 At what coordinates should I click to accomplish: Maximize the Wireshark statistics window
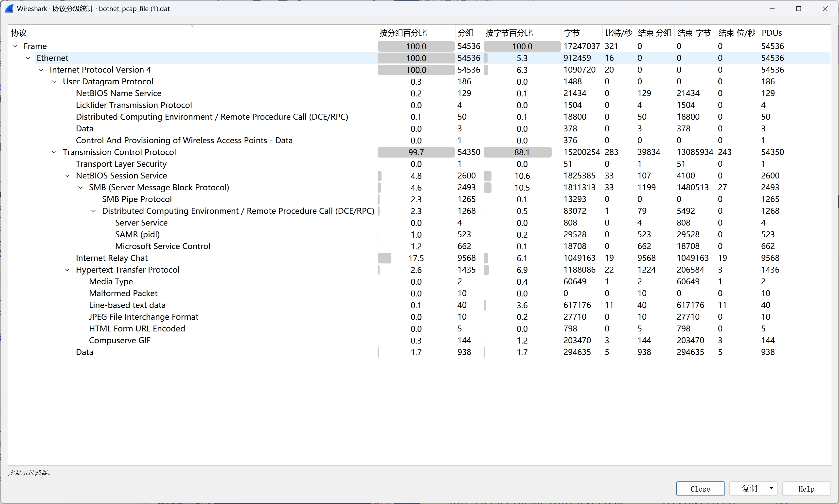pos(798,9)
